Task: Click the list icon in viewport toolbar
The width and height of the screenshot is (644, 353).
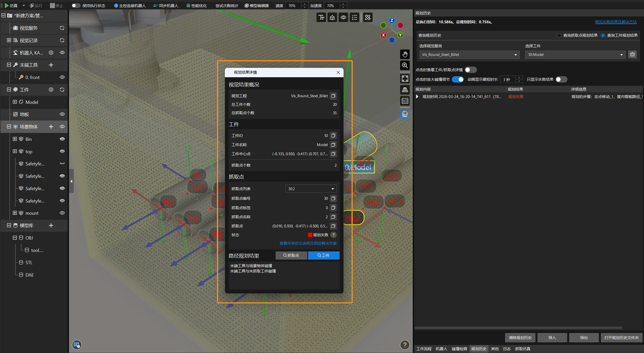Action: pyautogui.click(x=354, y=17)
